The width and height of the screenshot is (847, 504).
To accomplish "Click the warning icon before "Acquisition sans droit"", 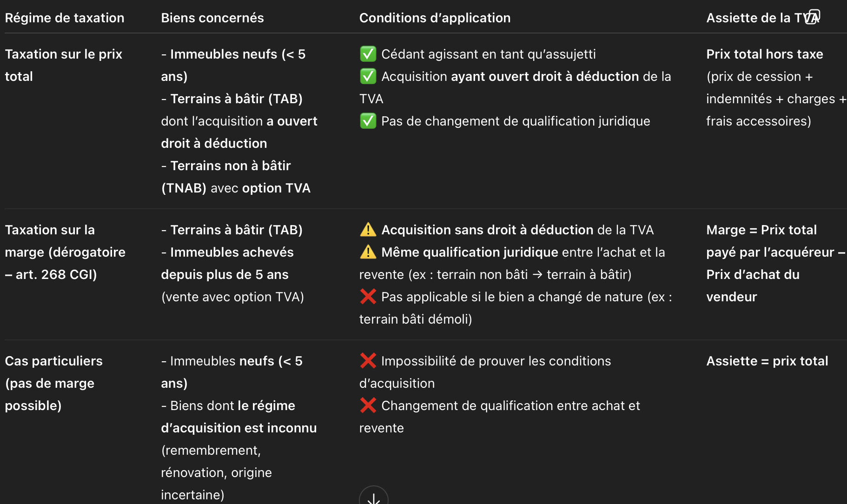I will click(x=368, y=230).
